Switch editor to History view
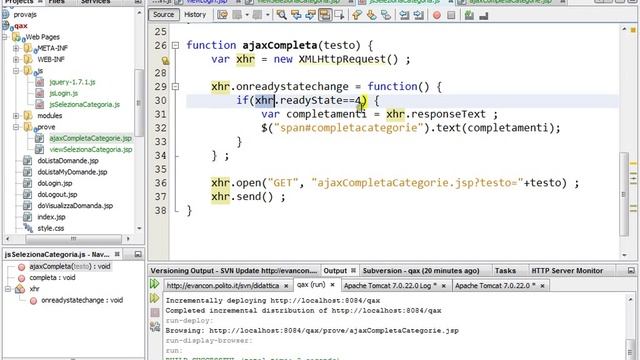Screen dimensions: 640x360 pos(195,15)
